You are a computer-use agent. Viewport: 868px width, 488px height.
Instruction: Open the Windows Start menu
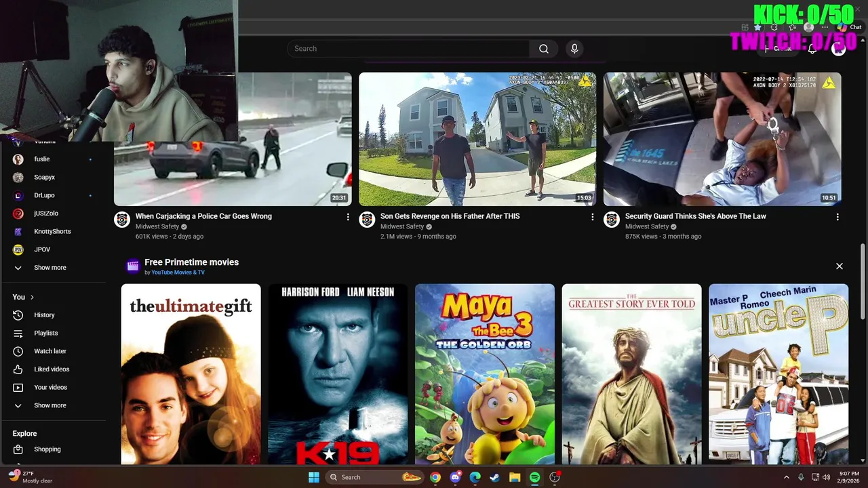314,477
